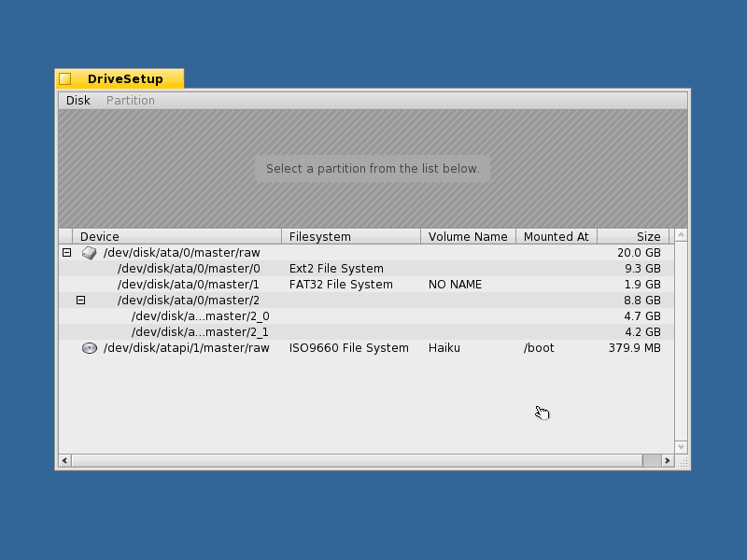
Task: Click the vertical scrollbar down arrow
Action: [x=682, y=447]
